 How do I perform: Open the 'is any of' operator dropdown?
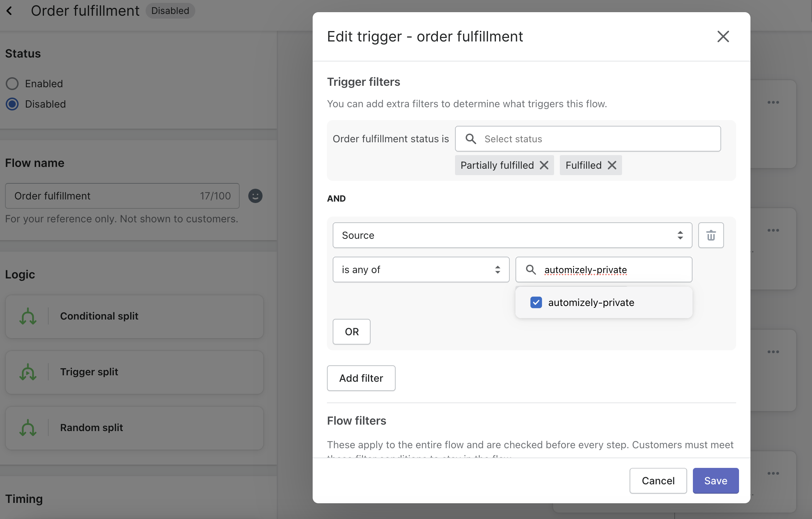pos(421,270)
